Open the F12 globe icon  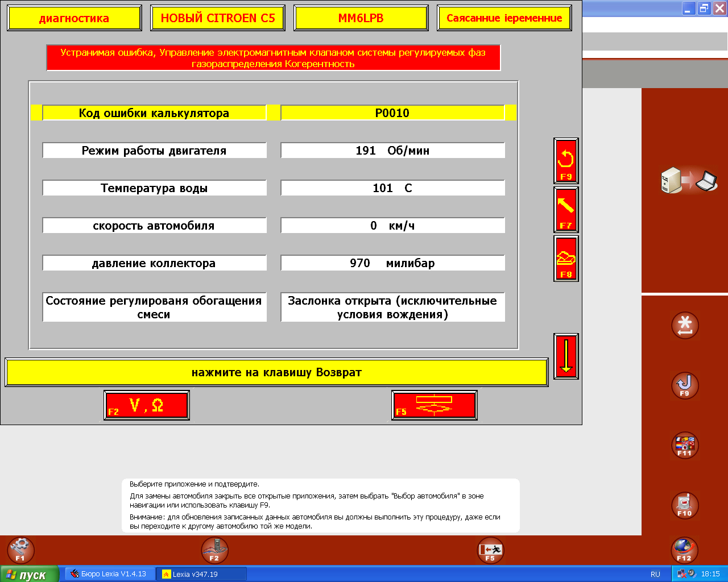tap(684, 550)
